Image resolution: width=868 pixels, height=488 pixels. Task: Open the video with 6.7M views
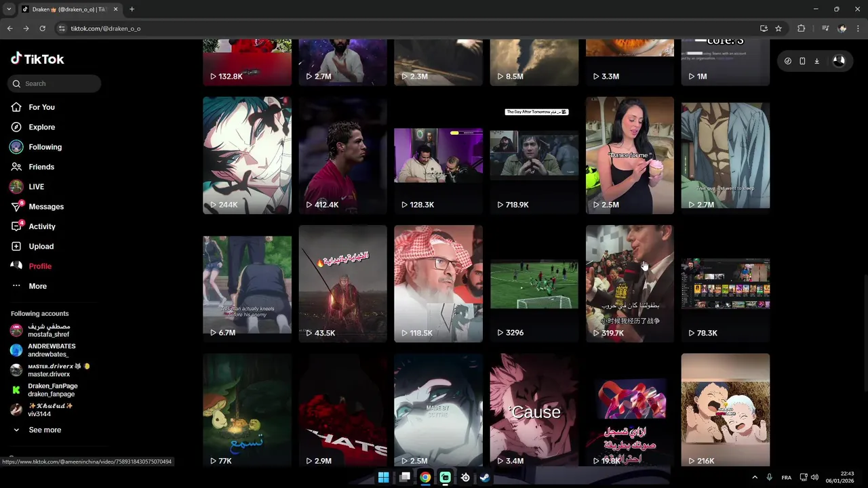247,283
